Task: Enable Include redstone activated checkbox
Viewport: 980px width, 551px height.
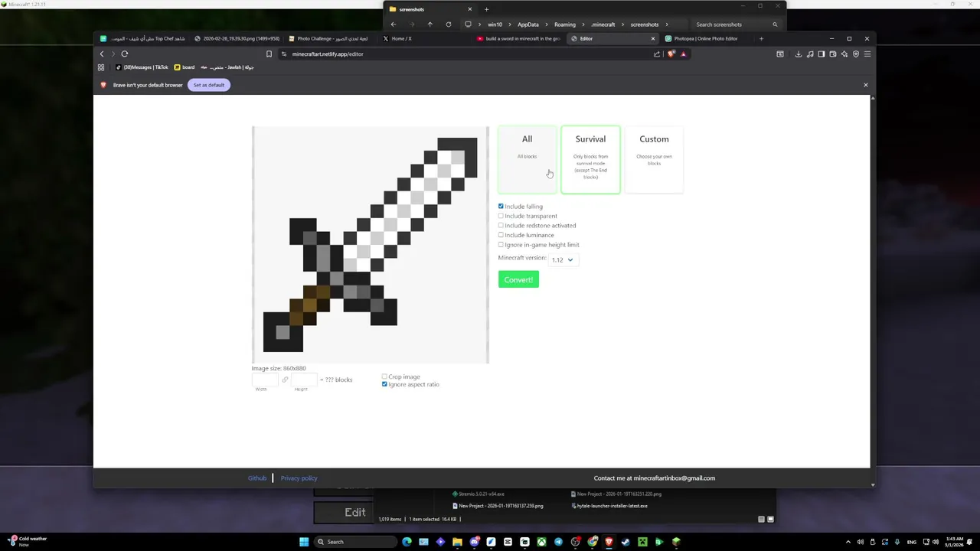Action: pyautogui.click(x=501, y=225)
